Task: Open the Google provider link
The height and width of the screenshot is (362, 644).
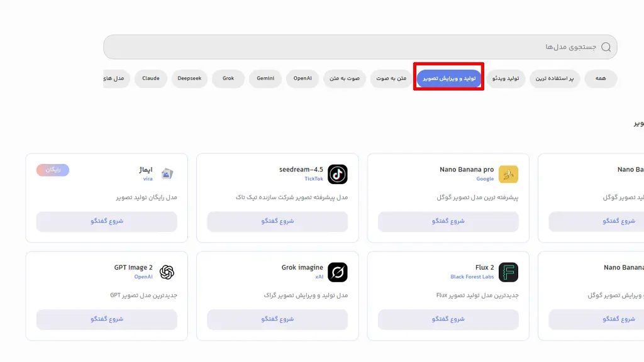Action: pyautogui.click(x=485, y=178)
